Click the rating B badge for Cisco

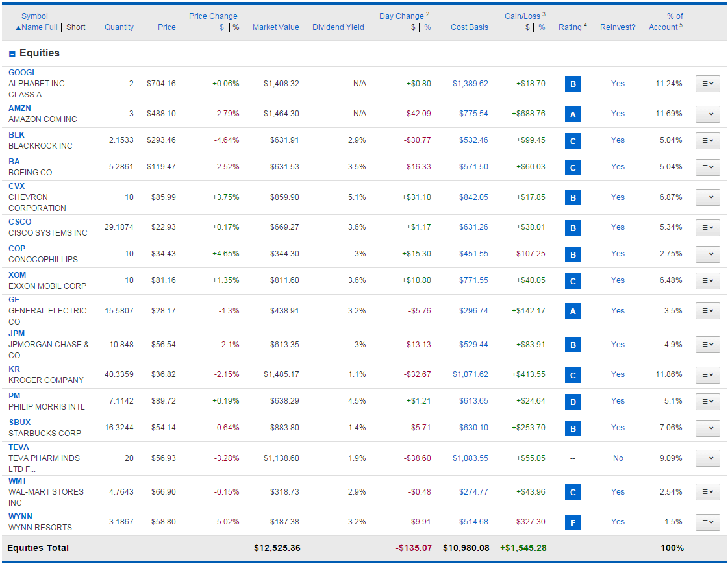coord(573,228)
